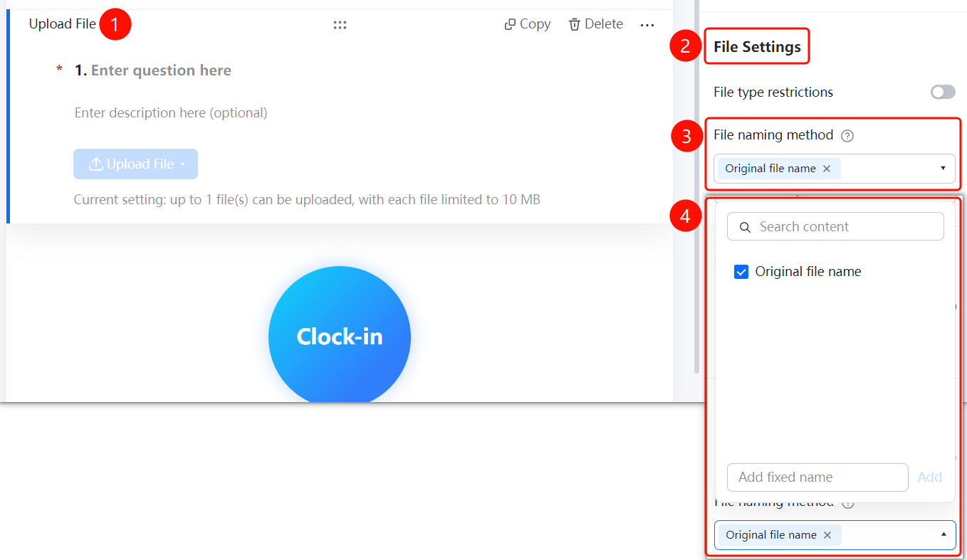This screenshot has height=560, width=967.
Task: Click the vertical scrollbar beside the form
Action: click(696, 186)
